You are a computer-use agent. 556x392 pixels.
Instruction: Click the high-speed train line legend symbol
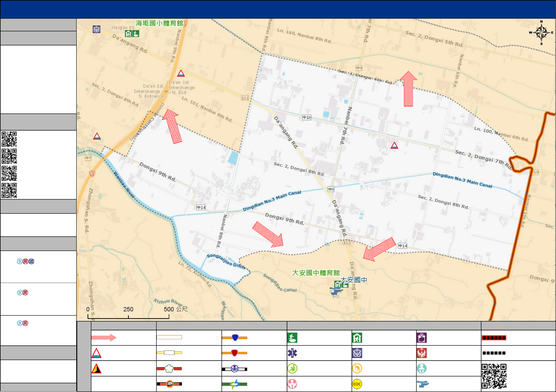point(169,384)
